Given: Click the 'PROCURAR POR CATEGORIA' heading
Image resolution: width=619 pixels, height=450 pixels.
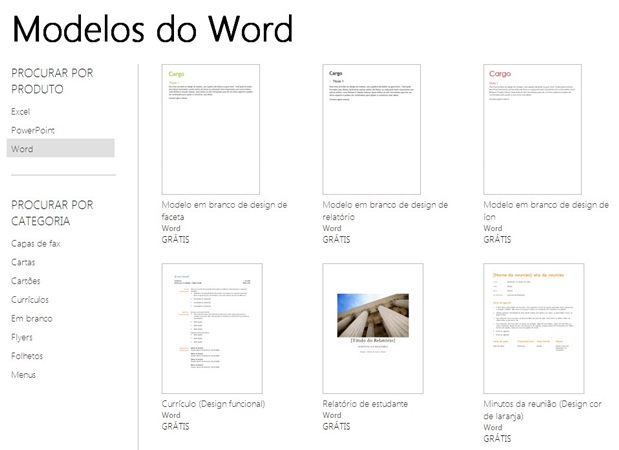Looking at the screenshot, I should click(52, 213).
